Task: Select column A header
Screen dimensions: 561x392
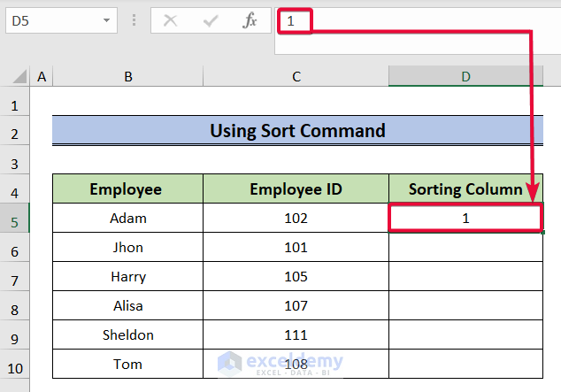Action: click(41, 78)
